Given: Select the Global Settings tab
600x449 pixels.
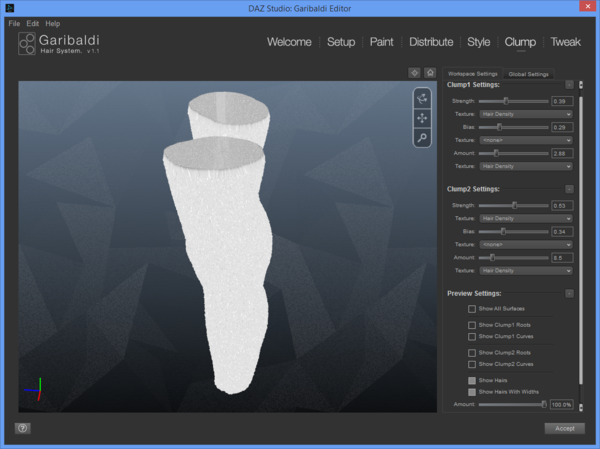Looking at the screenshot, I should tap(528, 74).
